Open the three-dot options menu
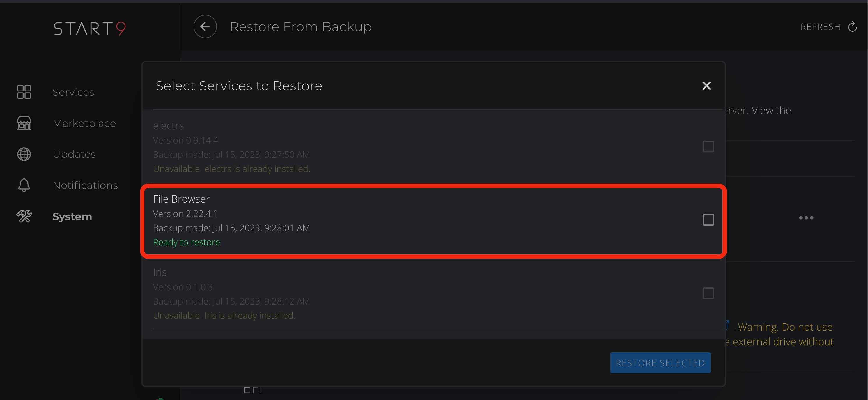 point(806,217)
